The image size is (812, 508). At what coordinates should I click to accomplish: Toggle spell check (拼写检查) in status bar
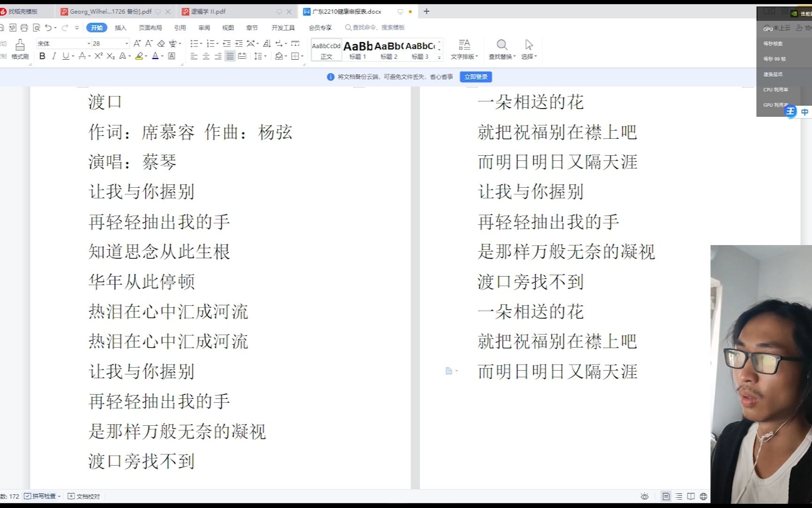tap(42, 496)
